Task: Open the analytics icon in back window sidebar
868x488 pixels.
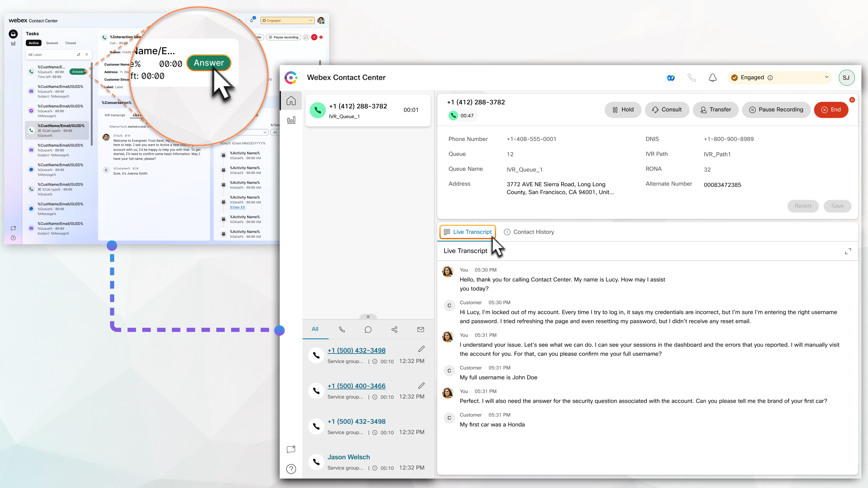Action: pos(13,43)
